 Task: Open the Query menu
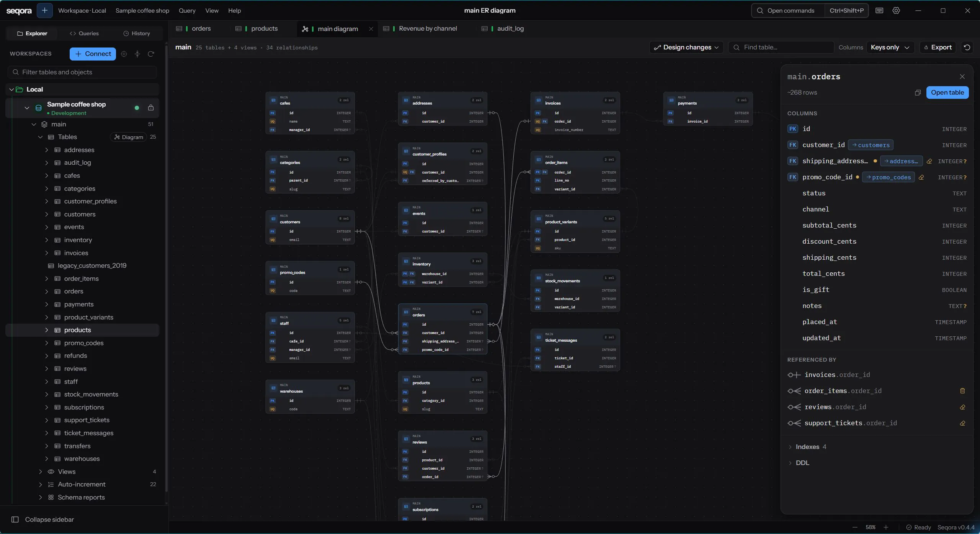(187, 10)
